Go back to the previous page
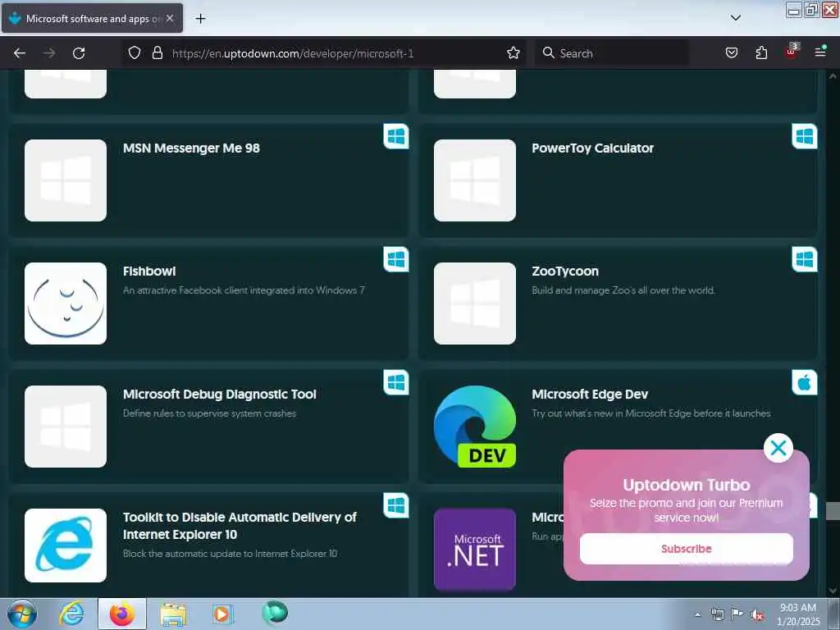Screen dimensions: 840x630 click(20, 53)
